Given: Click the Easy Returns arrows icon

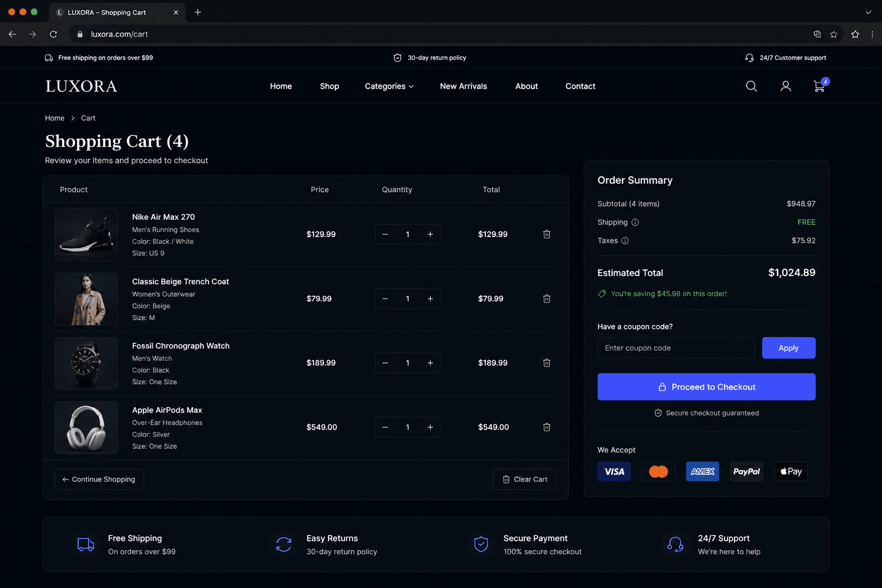Looking at the screenshot, I should (284, 544).
